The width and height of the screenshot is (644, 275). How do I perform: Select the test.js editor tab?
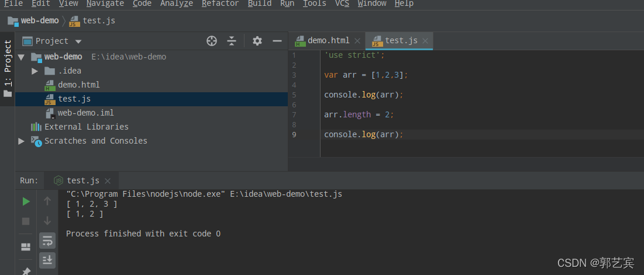(x=400, y=41)
